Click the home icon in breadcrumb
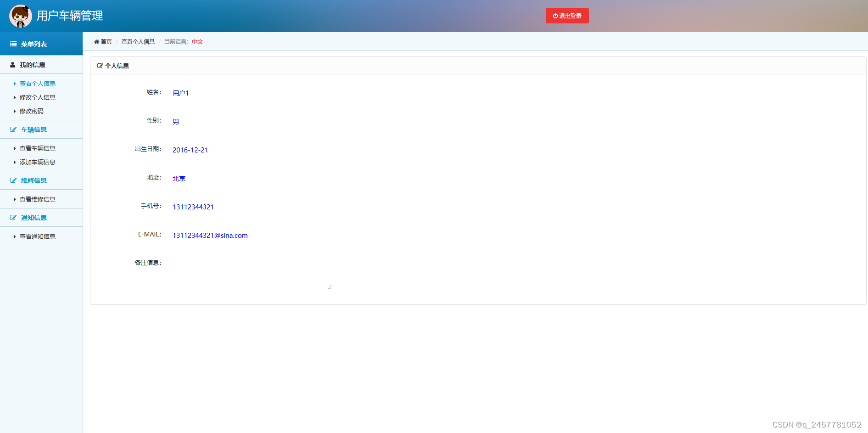Screen dimensions: 868x433 pos(96,42)
